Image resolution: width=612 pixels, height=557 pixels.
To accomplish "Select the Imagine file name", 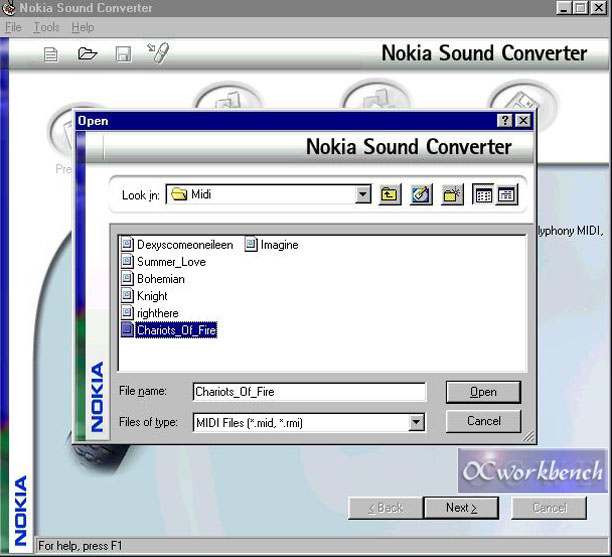I will tap(279, 245).
